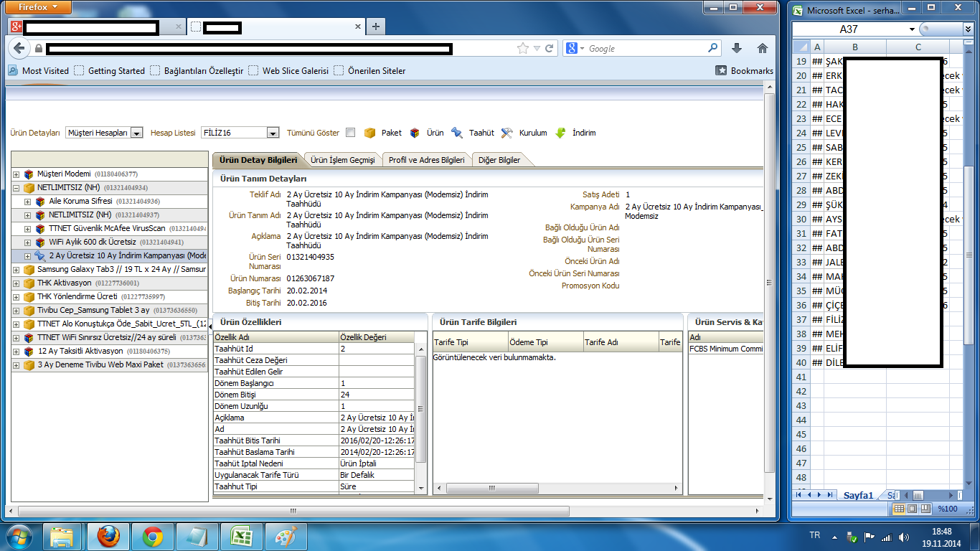This screenshot has height=551, width=980.
Task: Click the Excel select-all corner cell
Action: pos(801,47)
